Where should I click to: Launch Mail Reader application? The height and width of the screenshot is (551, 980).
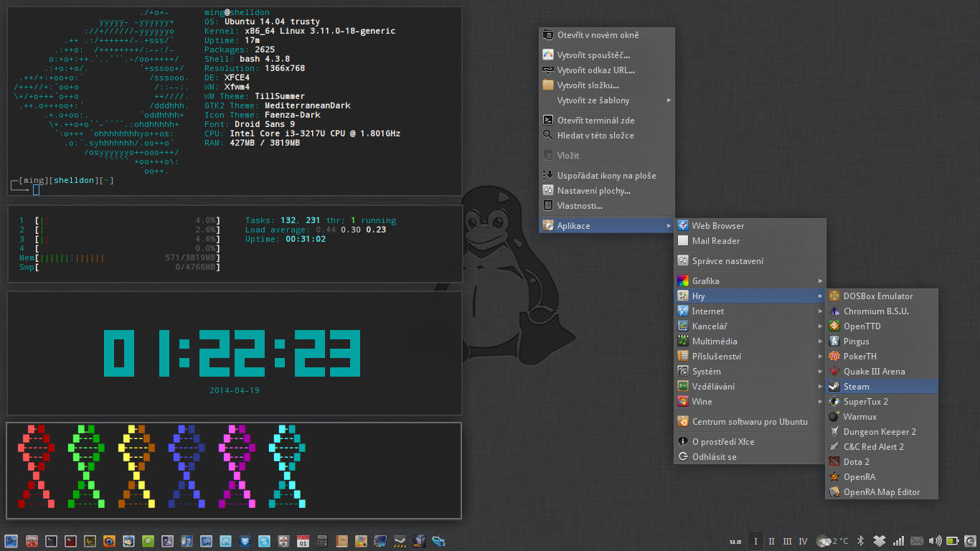pos(750,240)
